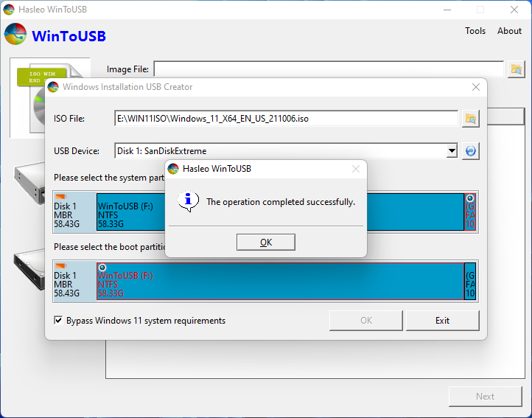This screenshot has width=532, height=418.
Task: Open the About menu
Action: (x=509, y=31)
